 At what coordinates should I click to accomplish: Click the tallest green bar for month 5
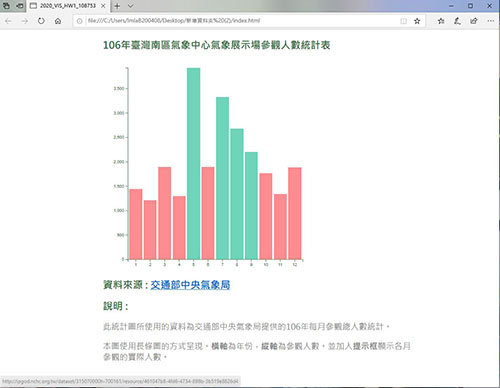pyautogui.click(x=193, y=164)
